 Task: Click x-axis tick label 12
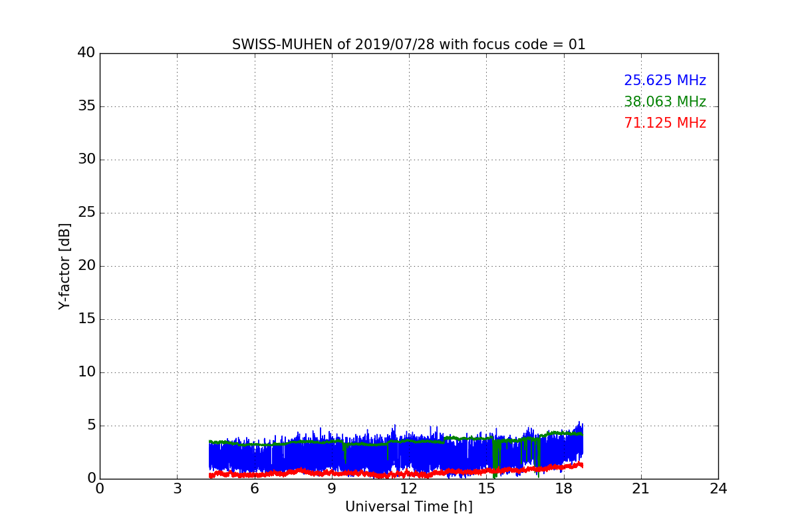click(x=408, y=489)
